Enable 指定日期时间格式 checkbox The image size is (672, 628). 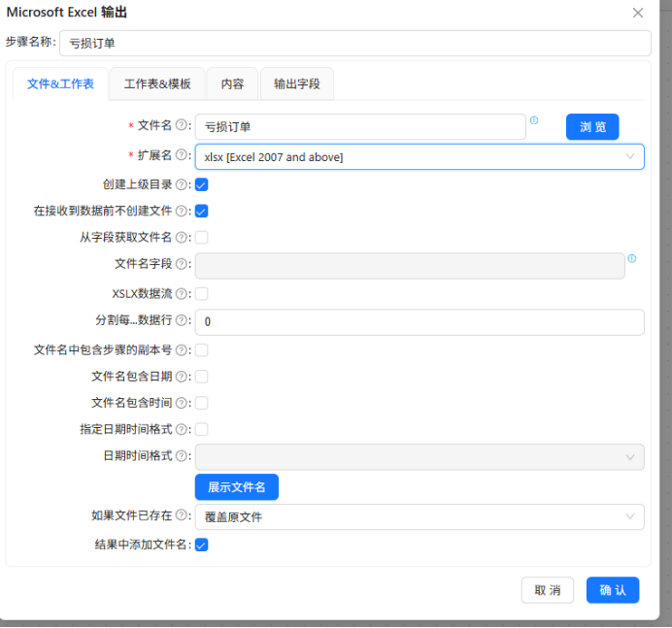point(201,429)
